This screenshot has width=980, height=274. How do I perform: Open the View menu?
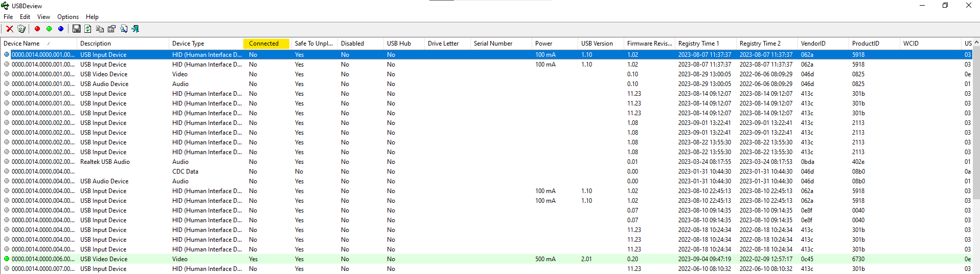coord(43,17)
